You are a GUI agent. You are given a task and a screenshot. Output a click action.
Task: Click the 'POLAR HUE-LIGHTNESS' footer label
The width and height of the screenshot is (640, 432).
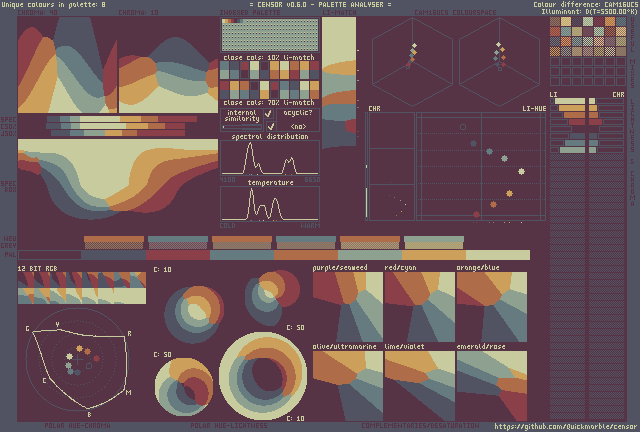pos(229,426)
